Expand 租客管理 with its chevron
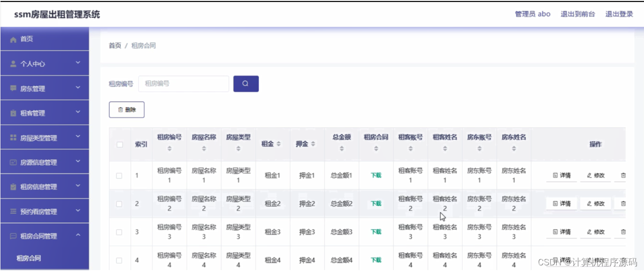Image resolution: width=644 pixels, height=271 pixels. point(78,112)
